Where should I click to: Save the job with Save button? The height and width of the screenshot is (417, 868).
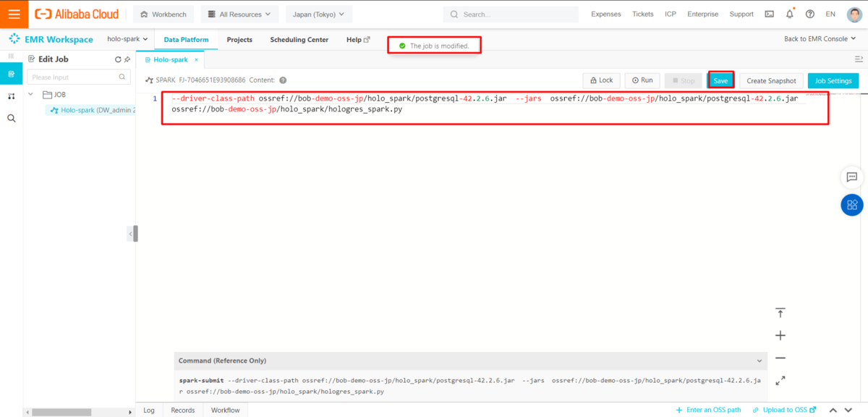[720, 80]
